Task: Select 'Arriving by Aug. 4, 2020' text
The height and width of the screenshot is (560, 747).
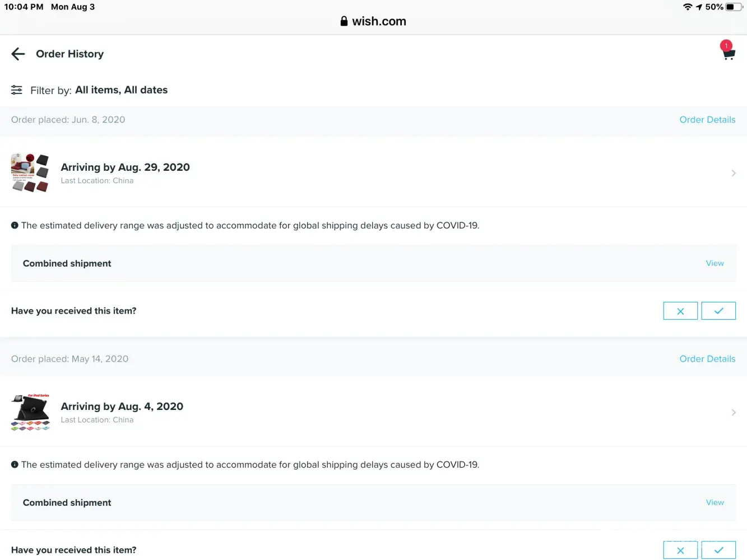Action: click(122, 406)
